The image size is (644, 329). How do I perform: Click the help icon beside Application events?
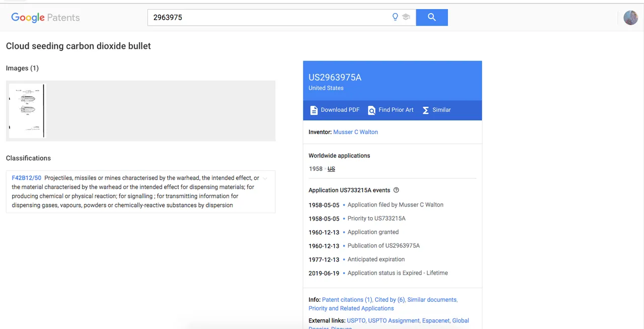396,190
